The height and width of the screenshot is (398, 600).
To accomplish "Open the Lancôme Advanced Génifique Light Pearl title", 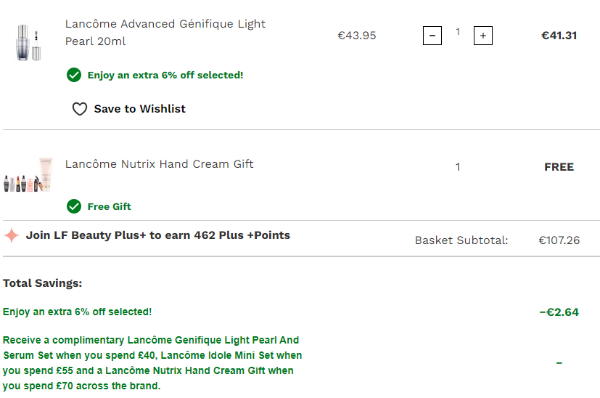I will tap(165, 33).
